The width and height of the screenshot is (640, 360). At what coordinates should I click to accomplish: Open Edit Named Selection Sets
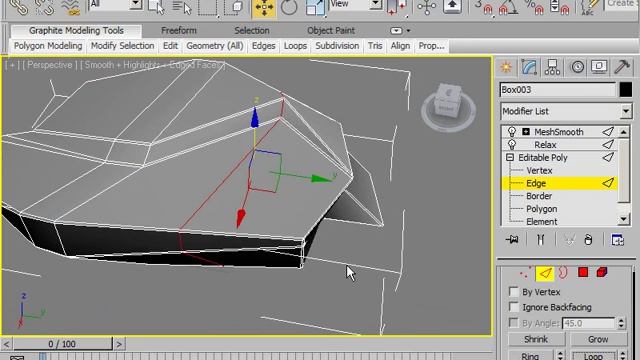click(589, 7)
